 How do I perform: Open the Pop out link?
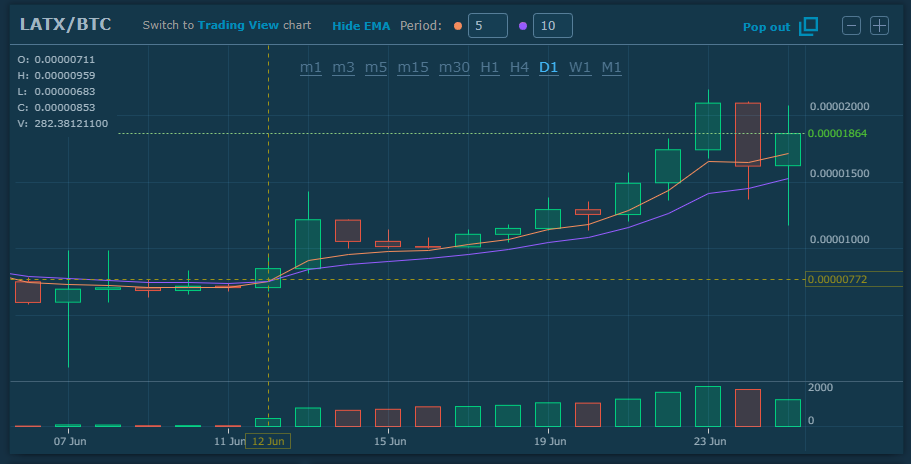click(766, 27)
